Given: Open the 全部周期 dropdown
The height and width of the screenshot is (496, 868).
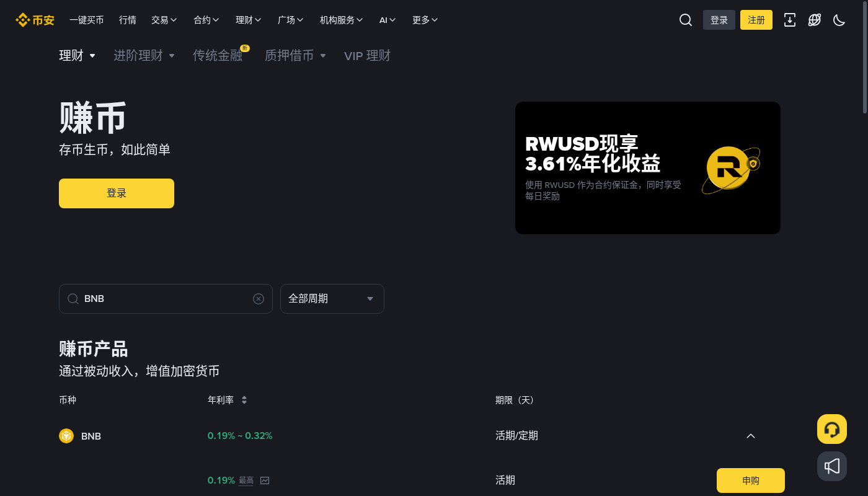Looking at the screenshot, I should 332,299.
